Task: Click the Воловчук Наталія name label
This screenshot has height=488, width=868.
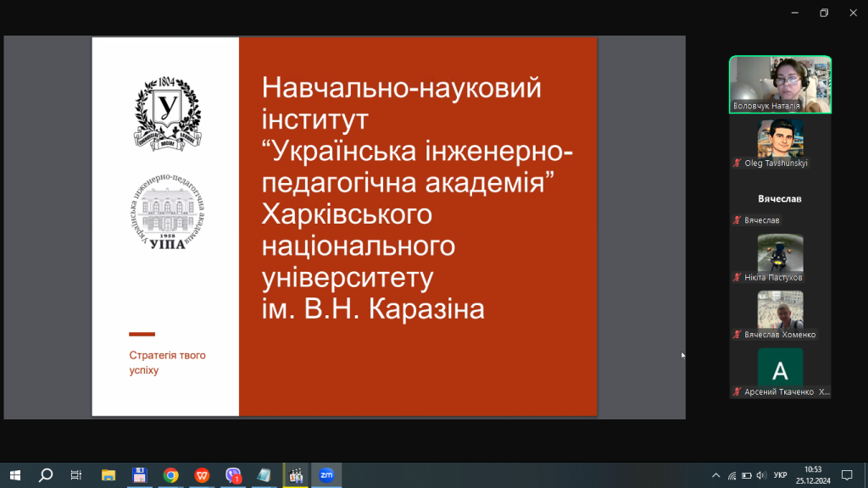Action: pyautogui.click(x=766, y=106)
